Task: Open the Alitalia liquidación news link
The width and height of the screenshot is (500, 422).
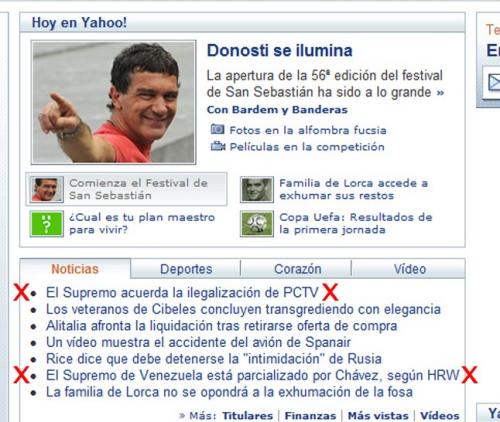Action: (221, 326)
